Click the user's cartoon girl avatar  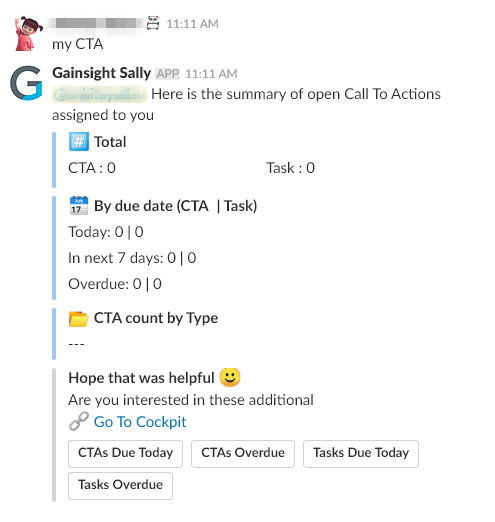(x=27, y=33)
